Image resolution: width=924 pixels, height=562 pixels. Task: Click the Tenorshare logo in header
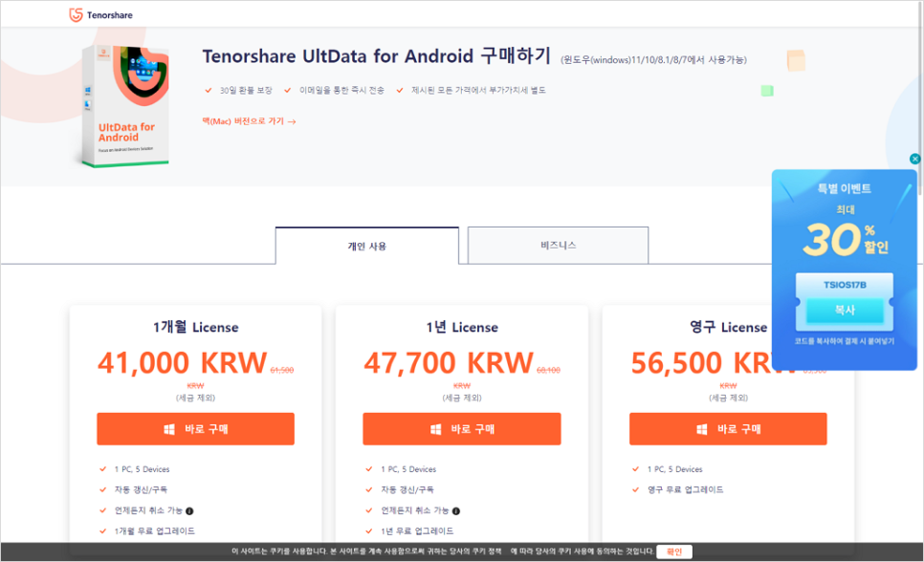coord(100,14)
